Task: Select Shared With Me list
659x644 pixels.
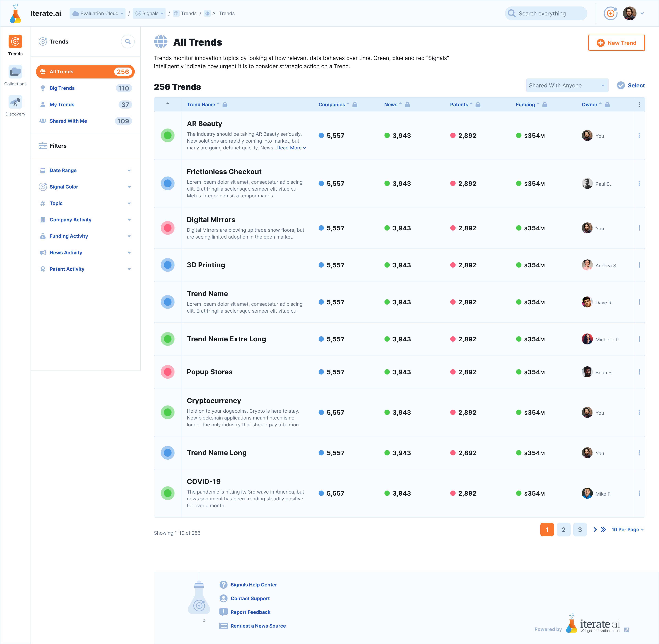Action: coord(68,121)
